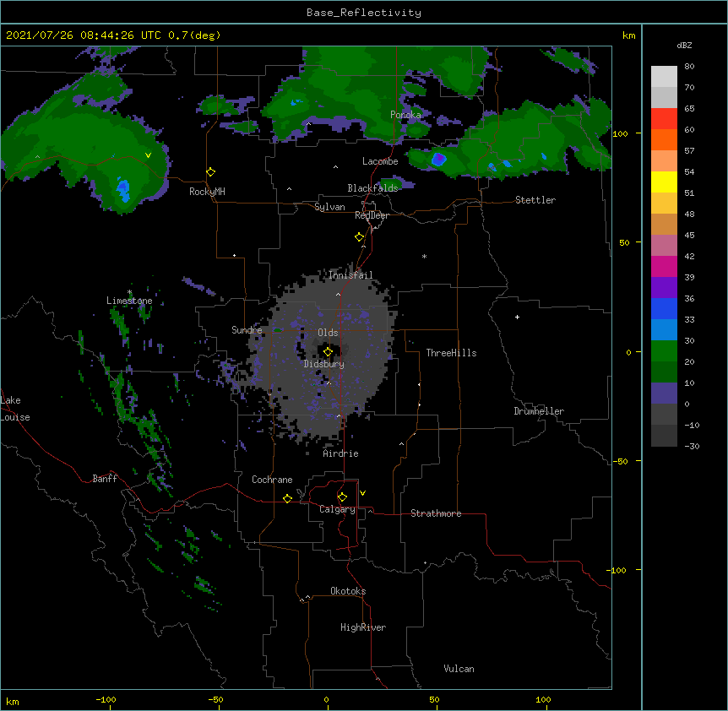This screenshot has width=728, height=711.
Task: Select the magenta 42 dBZ legend swatch
Action: pyautogui.click(x=664, y=266)
